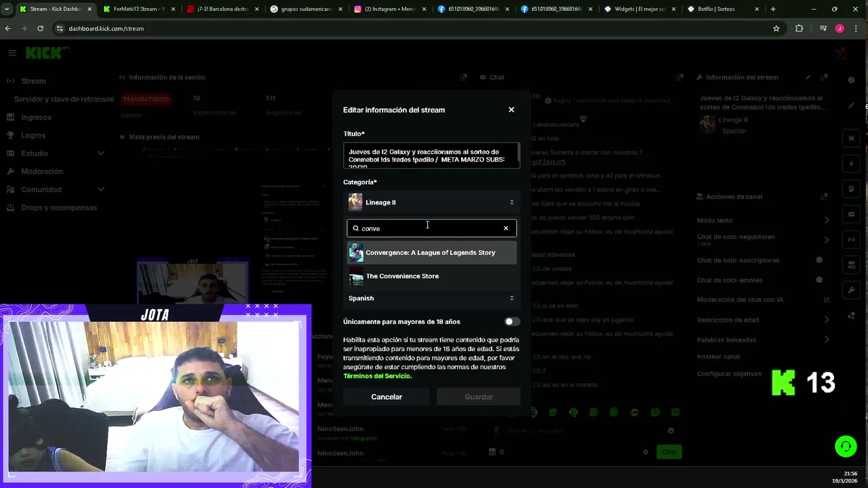Viewport: 868px width, 488px height.
Task: Expand Palabras baneadas chevron
Action: [x=827, y=340]
